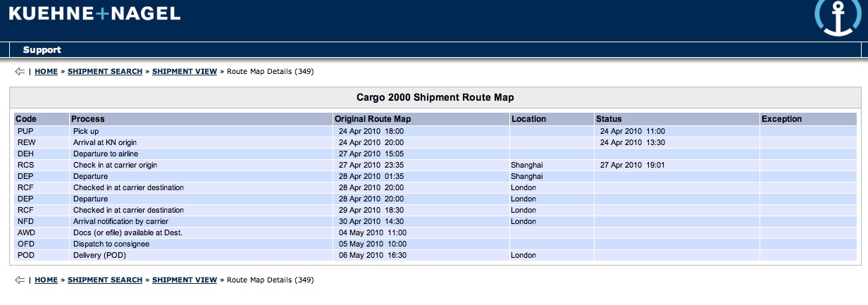
Task: Open the Support menu
Action: [x=42, y=50]
